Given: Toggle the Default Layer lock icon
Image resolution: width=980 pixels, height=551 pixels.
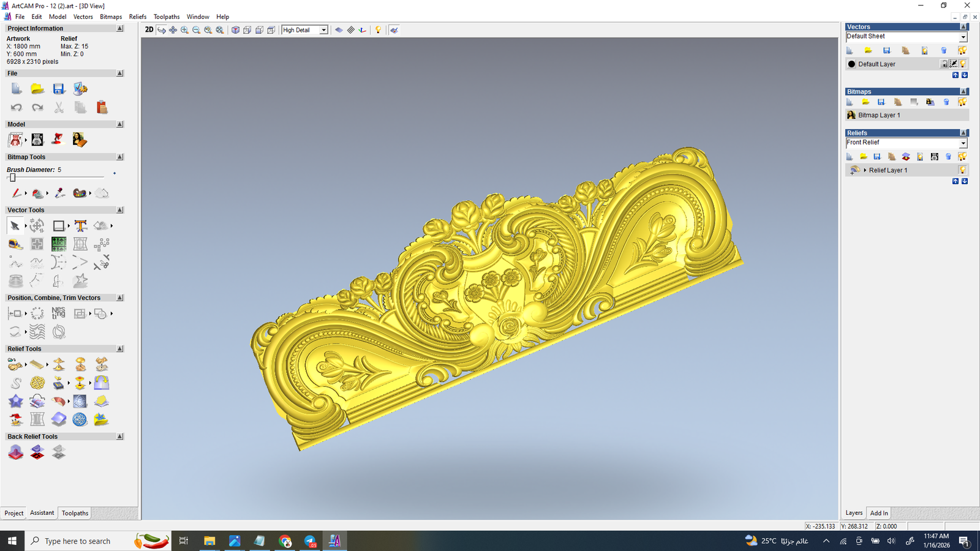Looking at the screenshot, I should pyautogui.click(x=944, y=64).
